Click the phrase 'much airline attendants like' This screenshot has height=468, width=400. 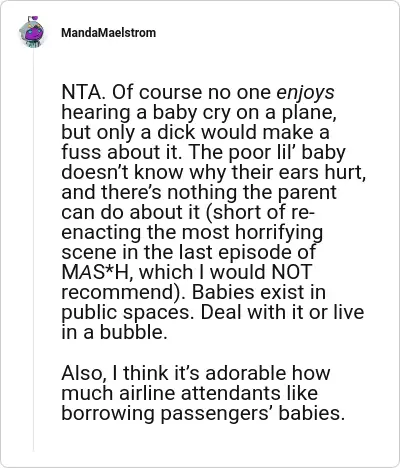click(x=190, y=393)
